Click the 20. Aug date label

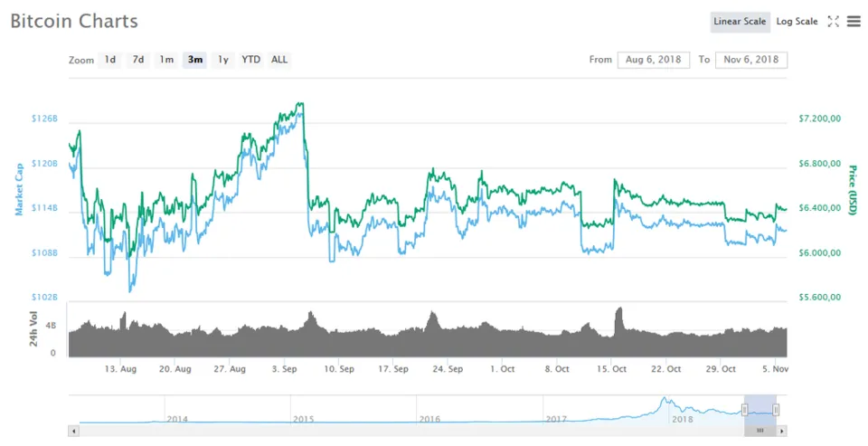click(x=175, y=369)
